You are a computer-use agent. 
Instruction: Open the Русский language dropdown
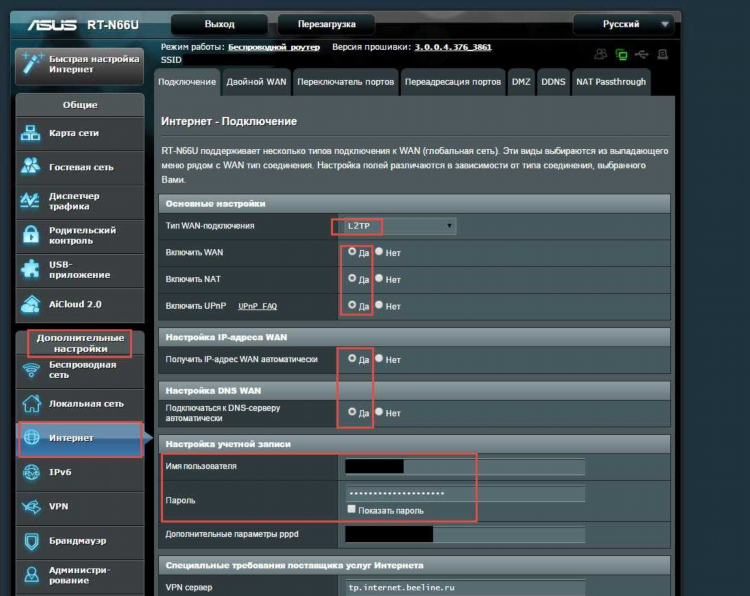click(624, 24)
